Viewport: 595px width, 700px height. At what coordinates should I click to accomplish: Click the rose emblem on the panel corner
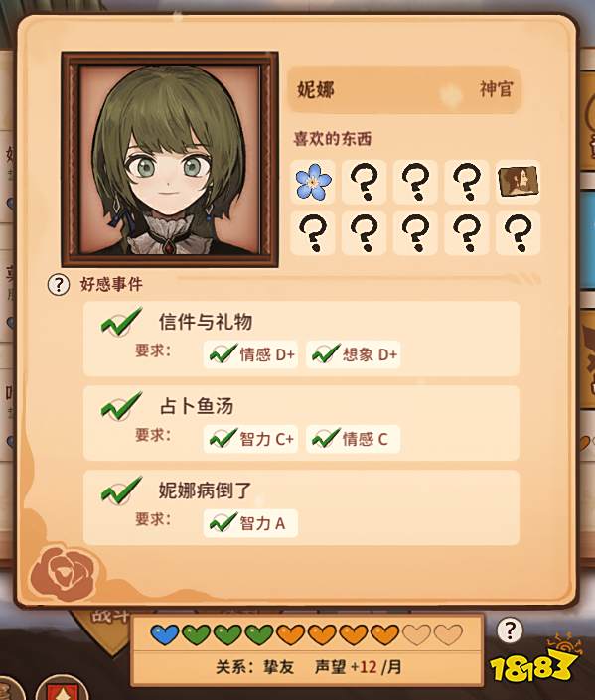point(63,572)
